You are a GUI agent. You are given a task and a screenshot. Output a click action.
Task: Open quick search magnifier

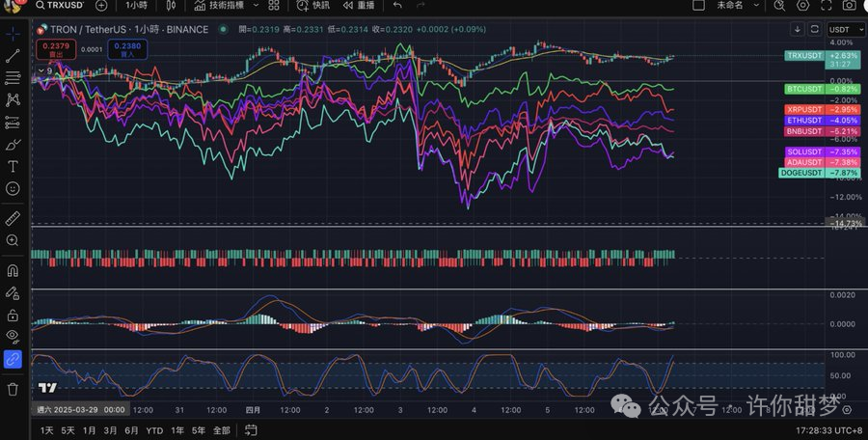point(779,5)
